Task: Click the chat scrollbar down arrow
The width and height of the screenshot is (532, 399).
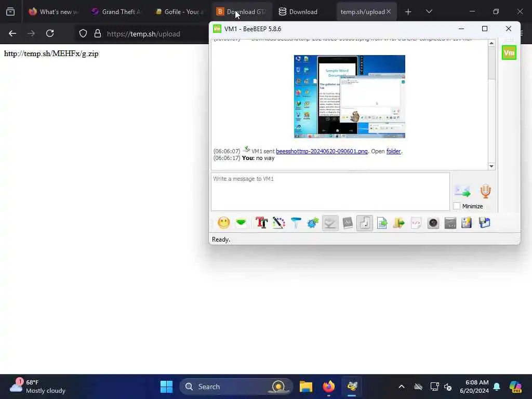Action: [491, 166]
